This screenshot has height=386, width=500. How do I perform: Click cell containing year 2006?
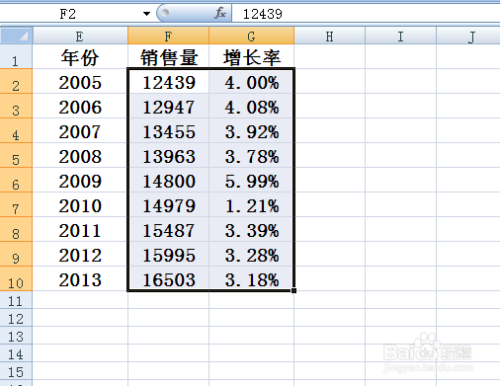tap(80, 106)
